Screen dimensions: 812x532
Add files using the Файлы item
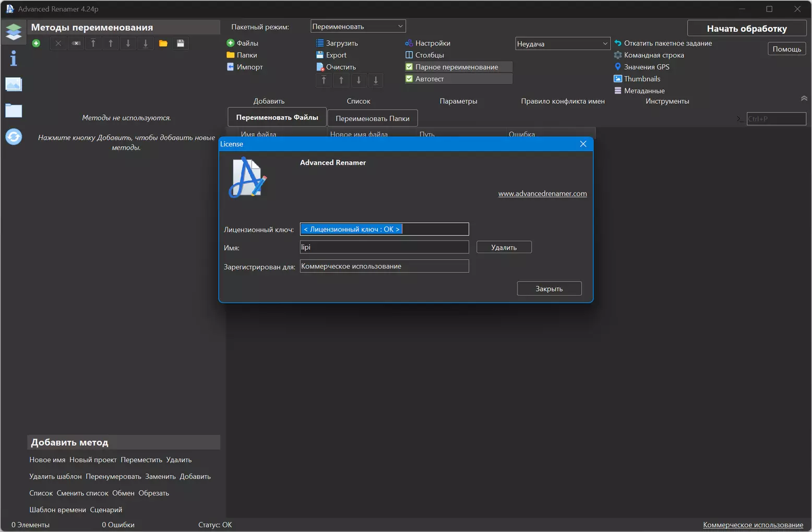coord(243,43)
